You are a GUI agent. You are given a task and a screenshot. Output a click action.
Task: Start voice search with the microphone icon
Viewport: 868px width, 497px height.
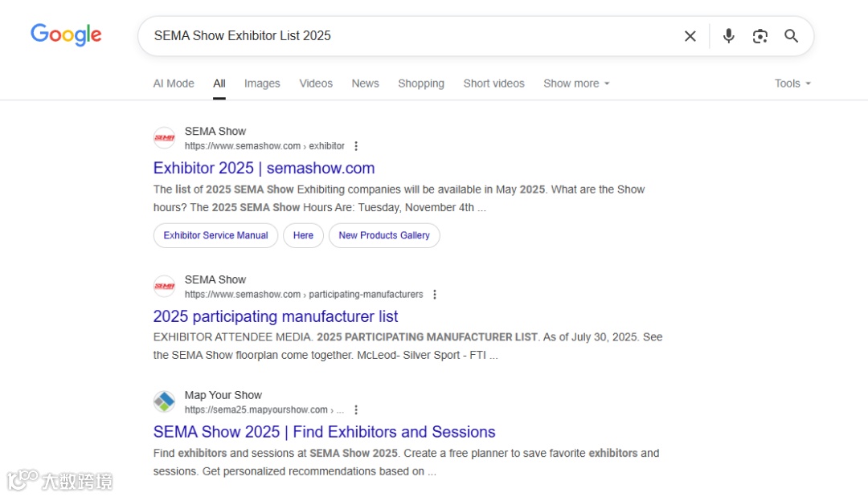tap(728, 36)
